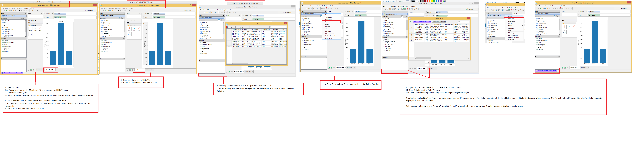Click checked 10 records status outlined in red

pyautogui.click(x=547, y=71)
